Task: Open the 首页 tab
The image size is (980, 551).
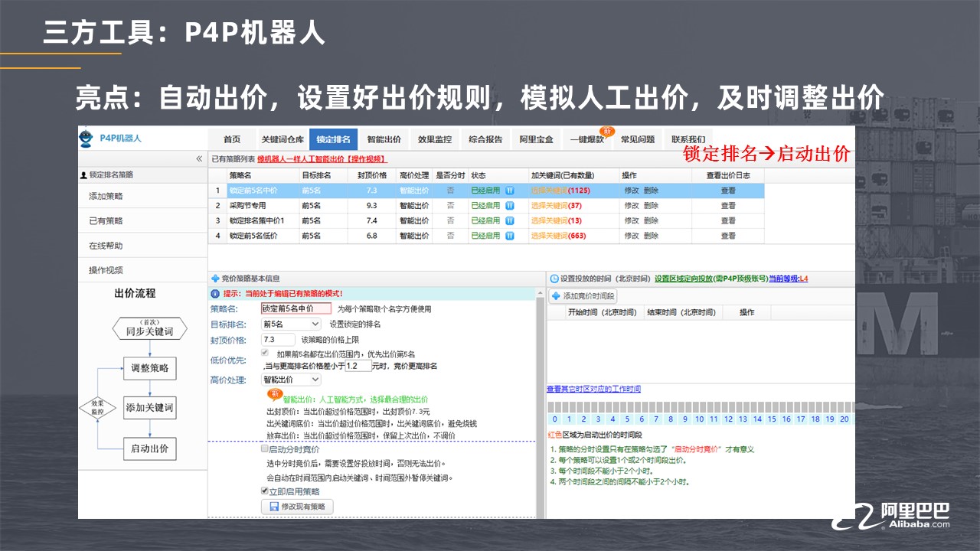Action: tap(232, 139)
